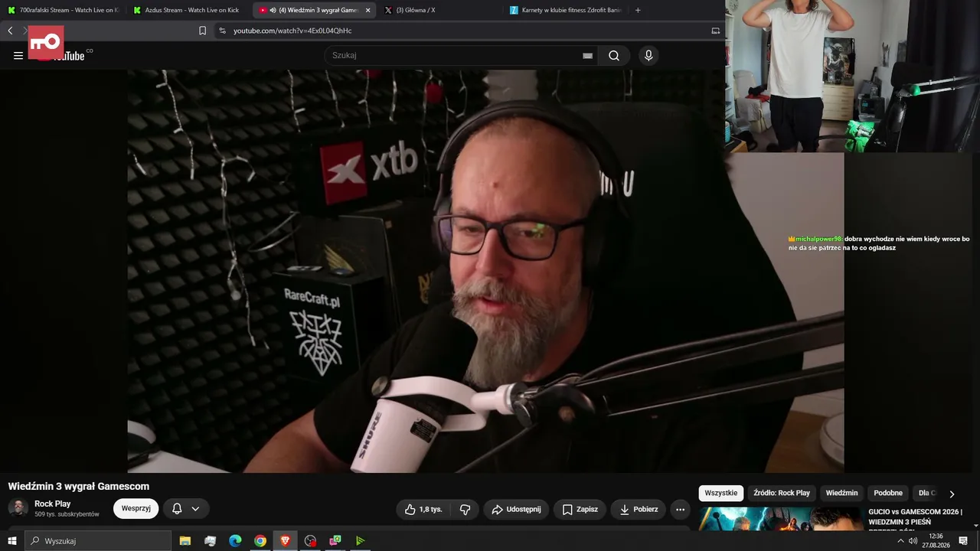Switch to Azdus Stream Kick tab
This screenshot has height=551, width=980.
coord(188,10)
